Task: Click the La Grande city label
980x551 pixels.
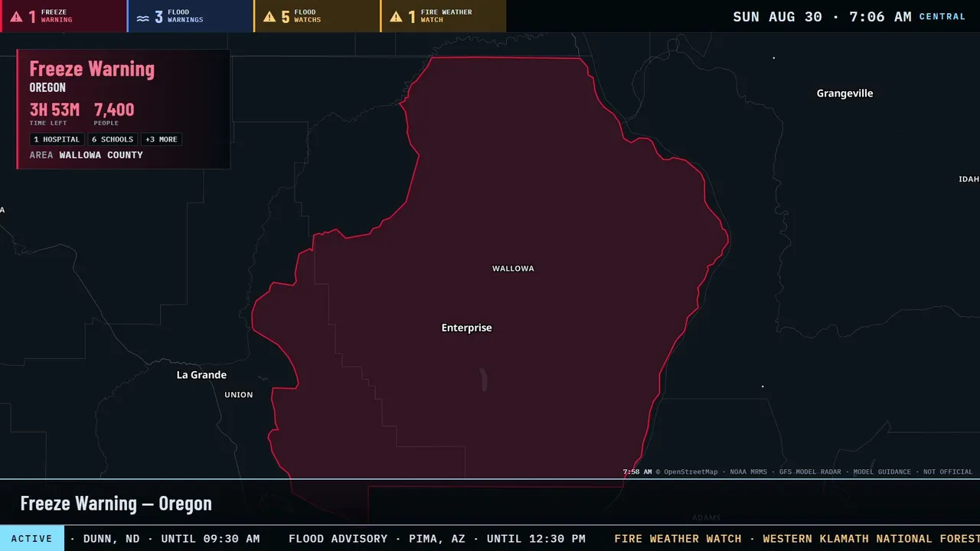Action: point(201,375)
